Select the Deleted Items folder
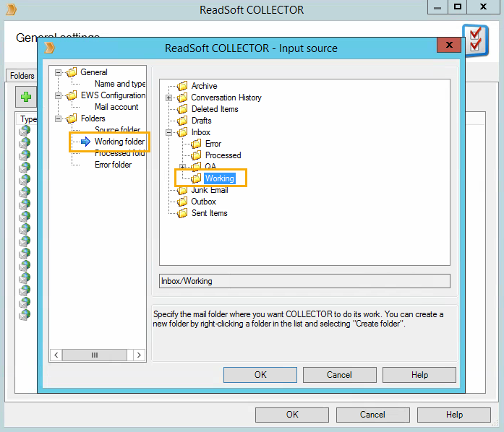 pos(215,109)
